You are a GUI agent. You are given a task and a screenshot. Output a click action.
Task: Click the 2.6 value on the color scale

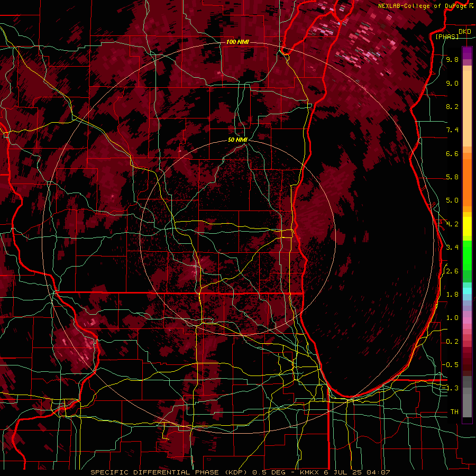[x=452, y=271]
